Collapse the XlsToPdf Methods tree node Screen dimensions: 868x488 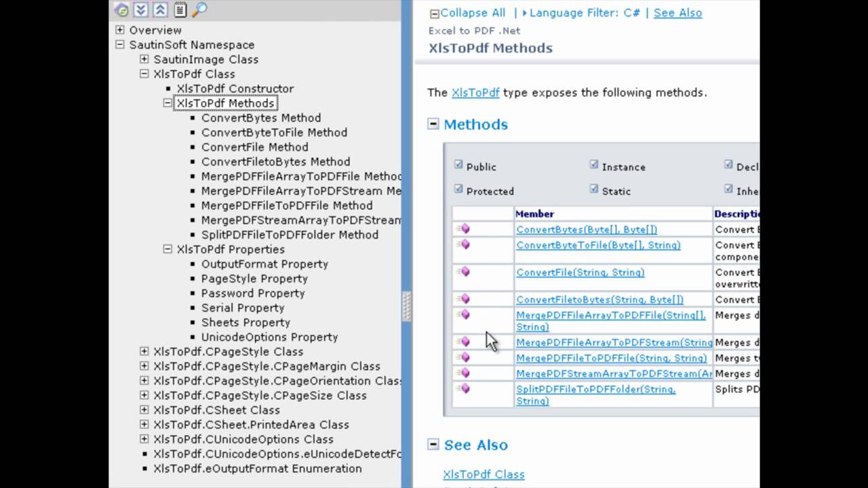[x=167, y=103]
